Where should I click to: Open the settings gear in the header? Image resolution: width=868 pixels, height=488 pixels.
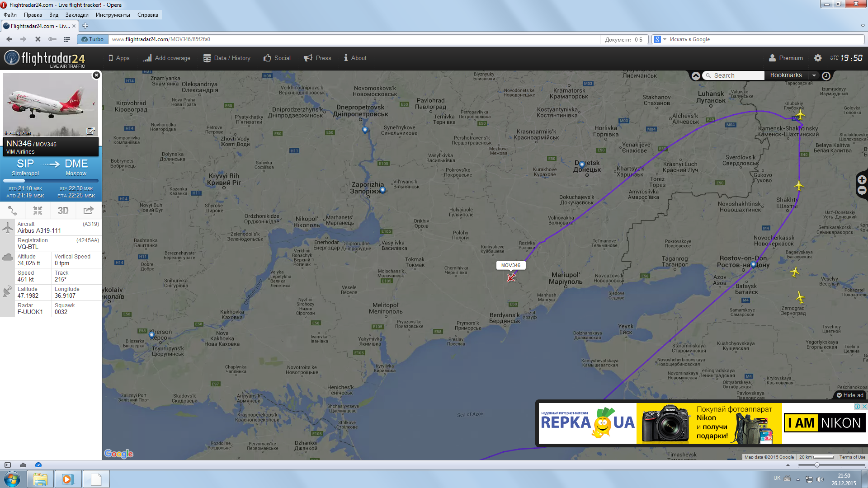coord(818,58)
